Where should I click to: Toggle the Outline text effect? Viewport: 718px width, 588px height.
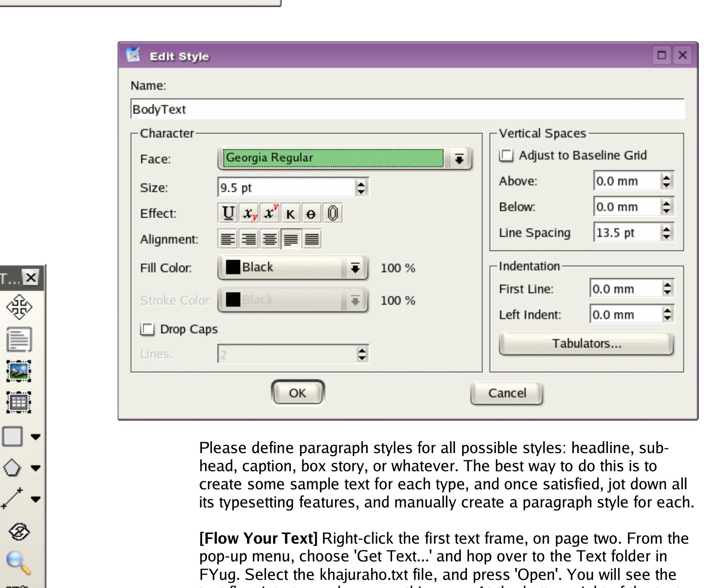click(x=333, y=213)
